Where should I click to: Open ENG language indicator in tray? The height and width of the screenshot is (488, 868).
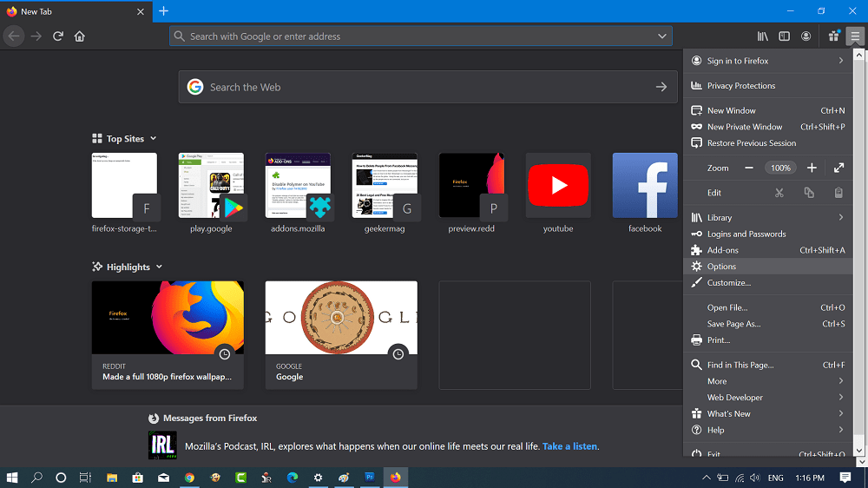775,478
